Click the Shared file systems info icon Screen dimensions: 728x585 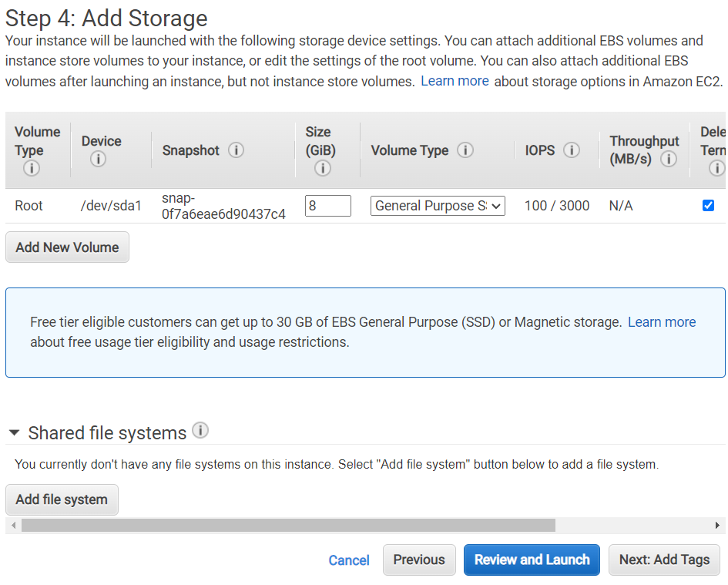[x=200, y=431]
